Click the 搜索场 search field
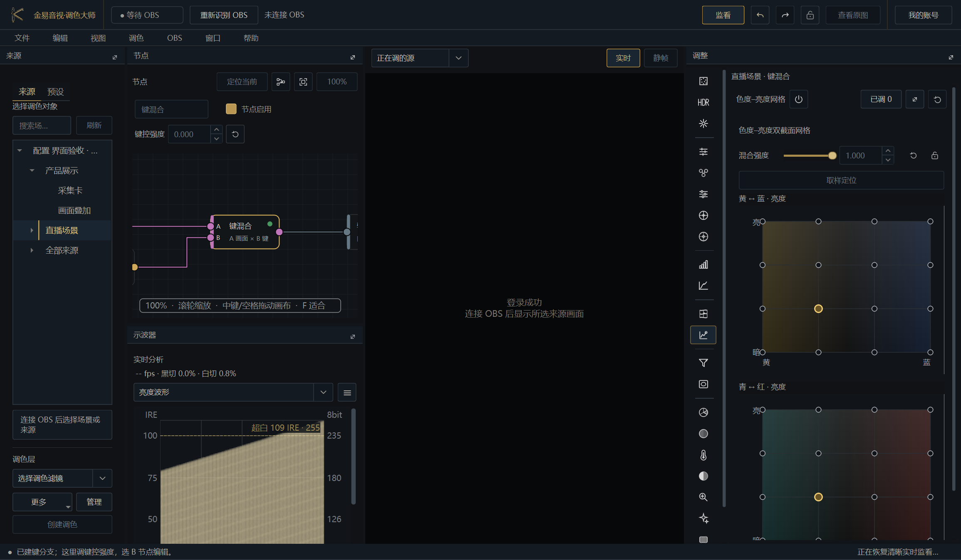 (x=42, y=126)
